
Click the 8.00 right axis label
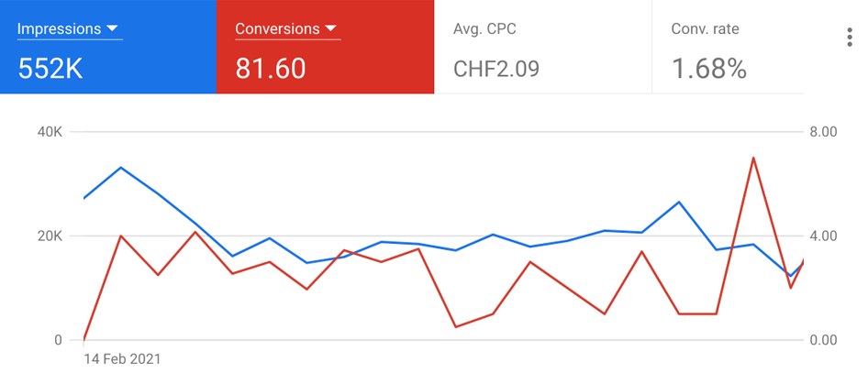(x=823, y=132)
